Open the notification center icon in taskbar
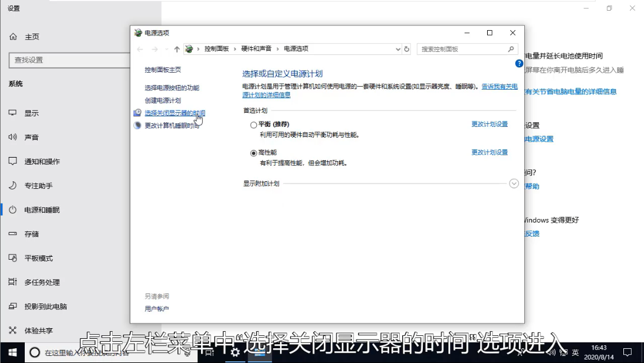Image resolution: width=644 pixels, height=363 pixels. pyautogui.click(x=627, y=352)
